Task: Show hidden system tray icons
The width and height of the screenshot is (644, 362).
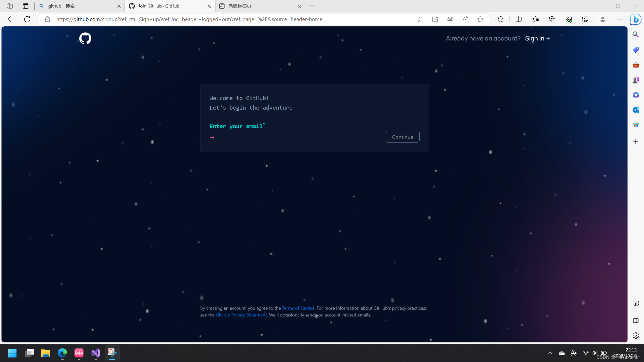Action: pos(550,353)
